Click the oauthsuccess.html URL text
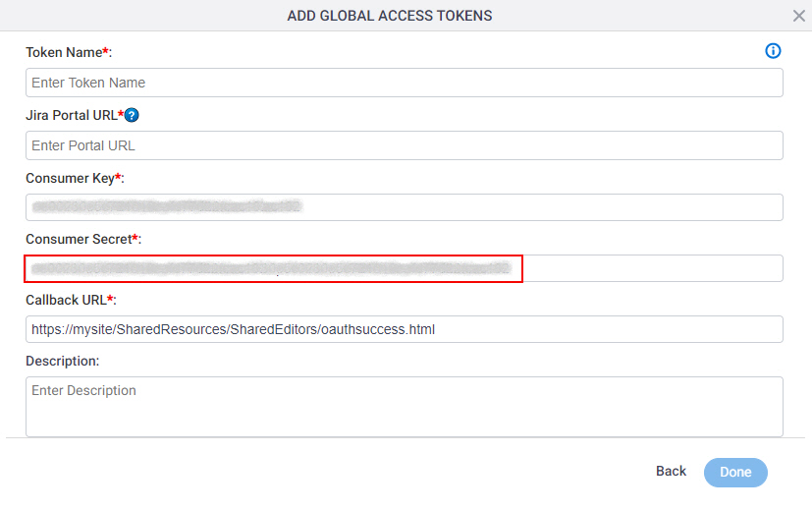The image size is (812, 511). coord(233,329)
